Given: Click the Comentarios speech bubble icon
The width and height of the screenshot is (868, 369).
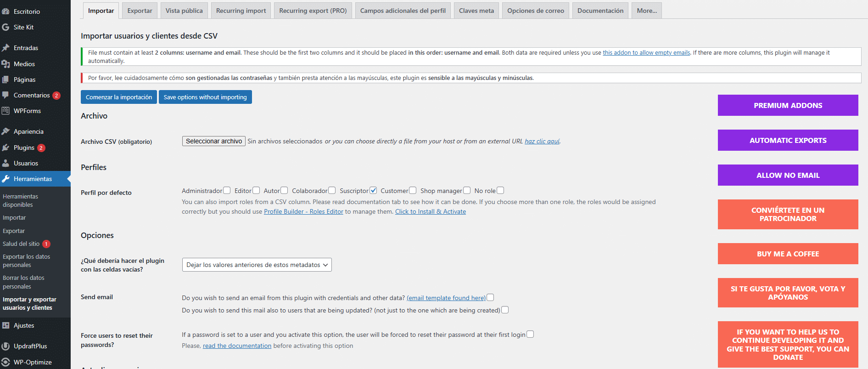Looking at the screenshot, I should pyautogui.click(x=6, y=95).
